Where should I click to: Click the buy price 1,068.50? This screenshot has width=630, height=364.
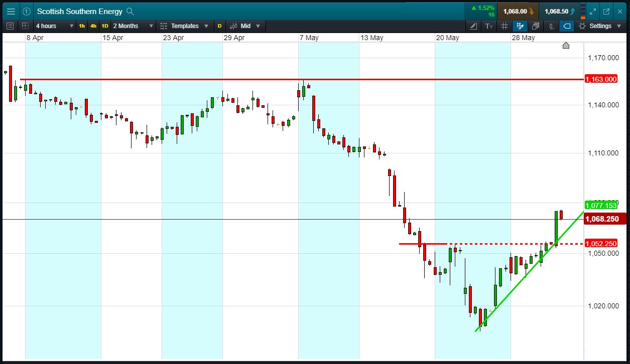click(x=559, y=11)
